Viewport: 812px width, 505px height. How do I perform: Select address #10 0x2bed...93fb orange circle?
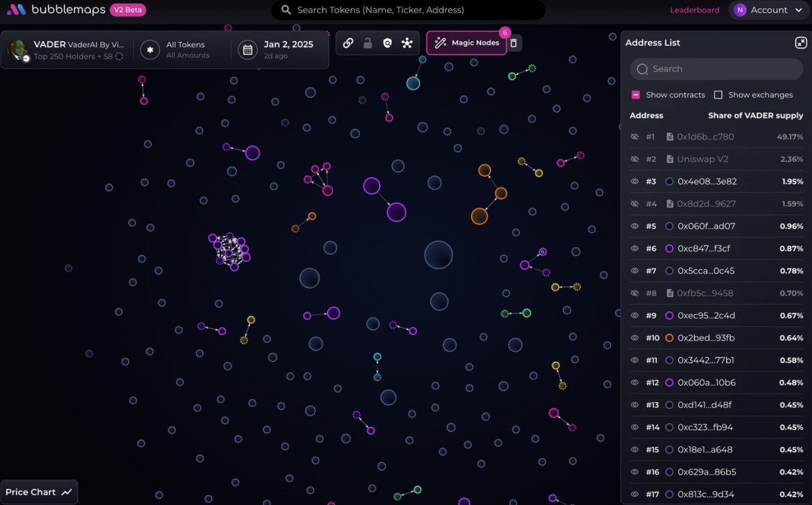click(669, 338)
